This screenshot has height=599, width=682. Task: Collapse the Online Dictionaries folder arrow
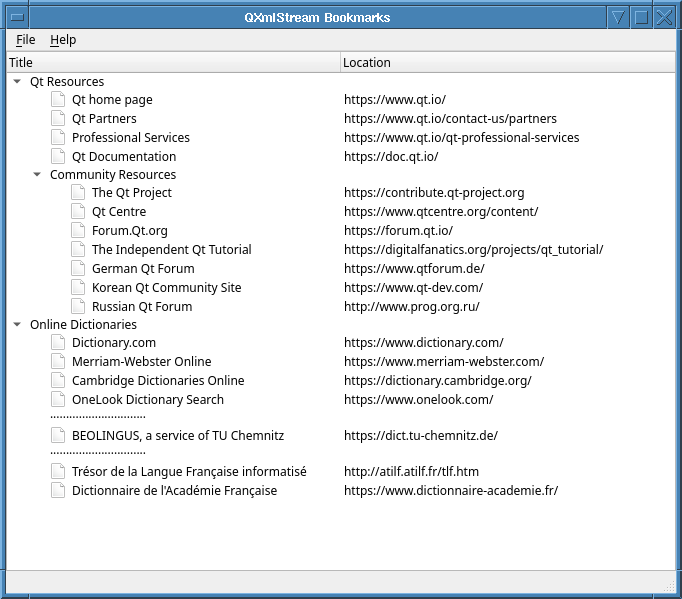click(17, 325)
